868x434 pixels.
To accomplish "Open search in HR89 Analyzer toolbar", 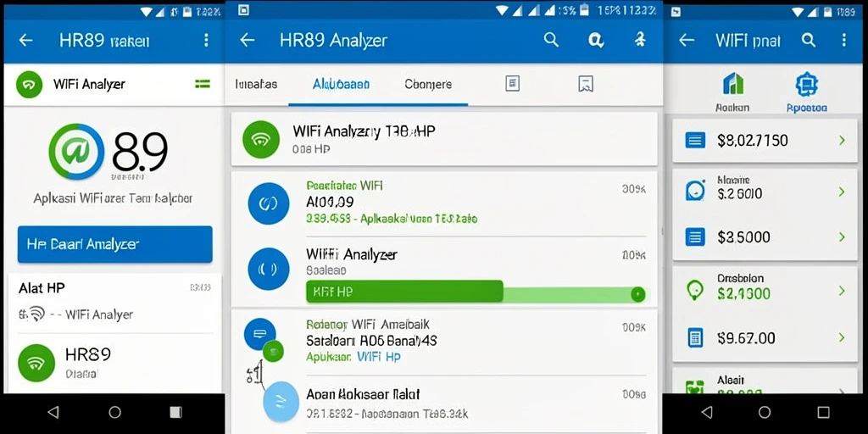I will (551, 39).
